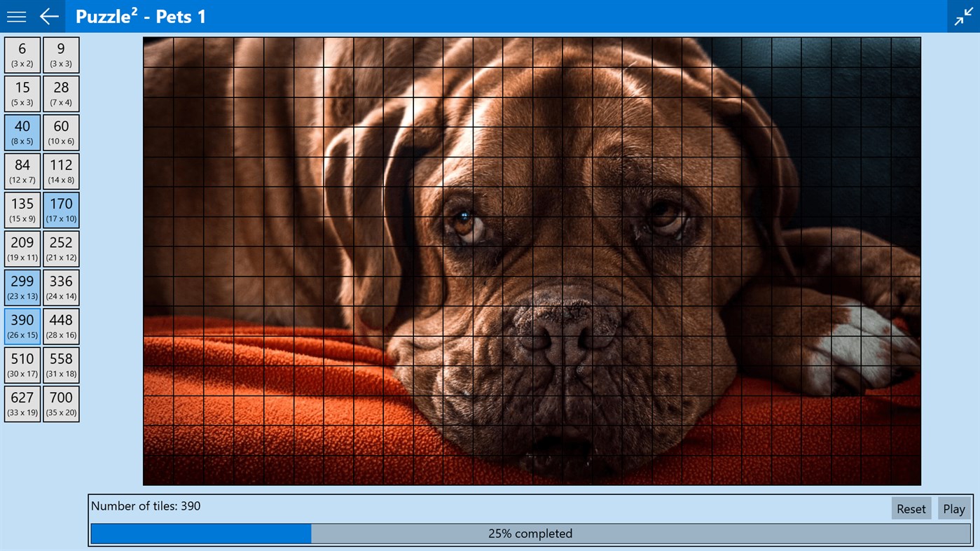Reopen the active 390 (26 x 15) puzzle
The height and width of the screenshot is (551, 980).
(22, 326)
